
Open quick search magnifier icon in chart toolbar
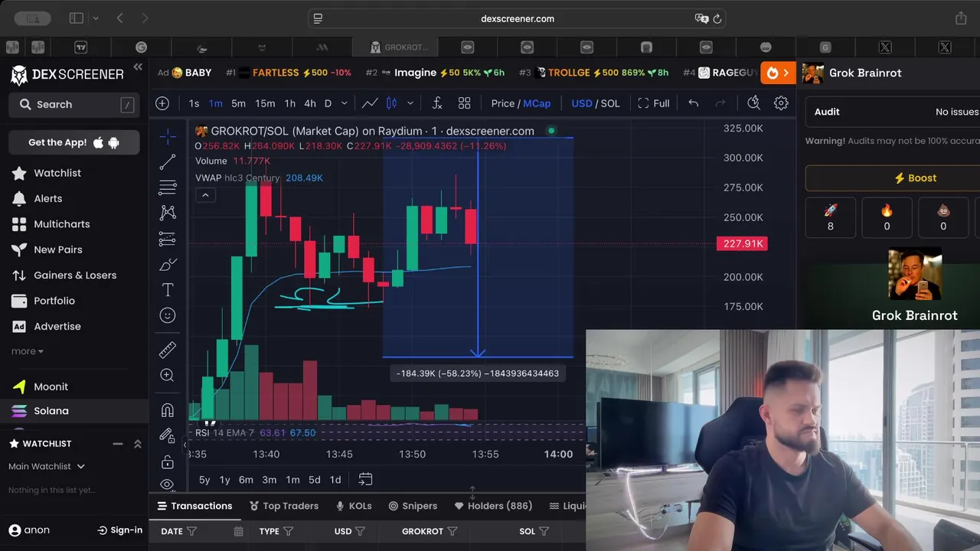coord(753,103)
